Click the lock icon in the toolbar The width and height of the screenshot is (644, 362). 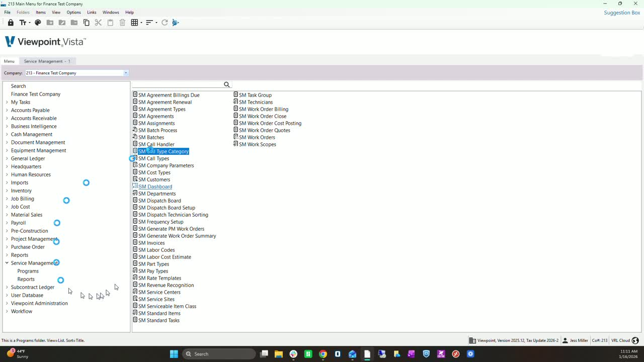coord(11,23)
